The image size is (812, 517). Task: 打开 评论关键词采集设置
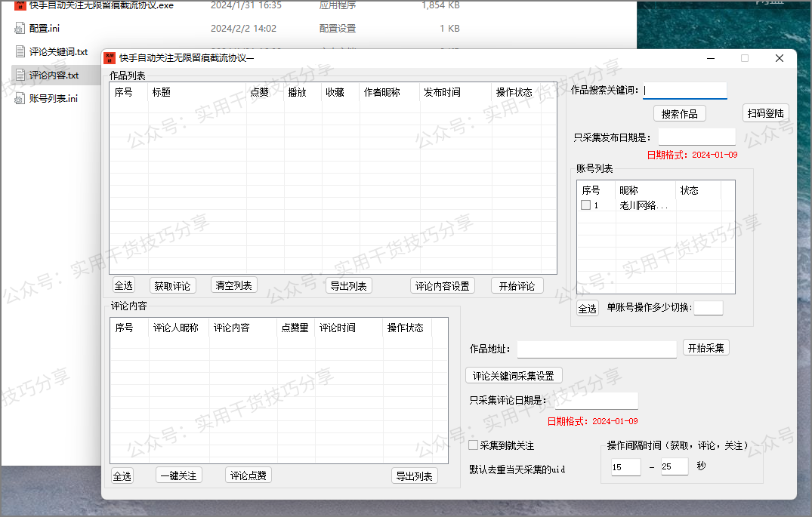pos(514,375)
